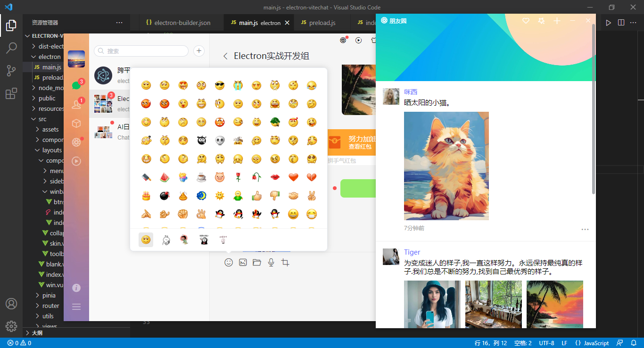This screenshot has height=348, width=644.
Task: Click the heart icon in 朋友圈 window header
Action: point(526,21)
